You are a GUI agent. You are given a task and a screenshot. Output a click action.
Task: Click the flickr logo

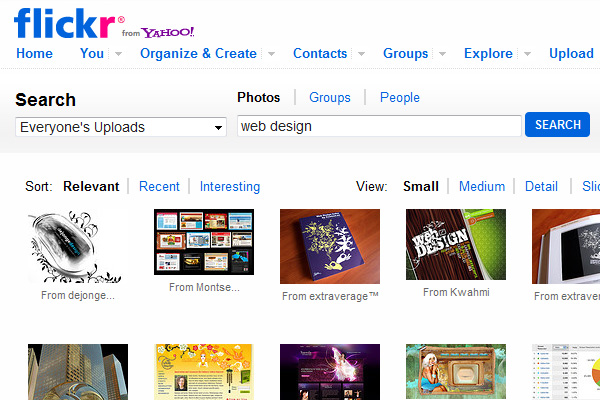[x=65, y=23]
